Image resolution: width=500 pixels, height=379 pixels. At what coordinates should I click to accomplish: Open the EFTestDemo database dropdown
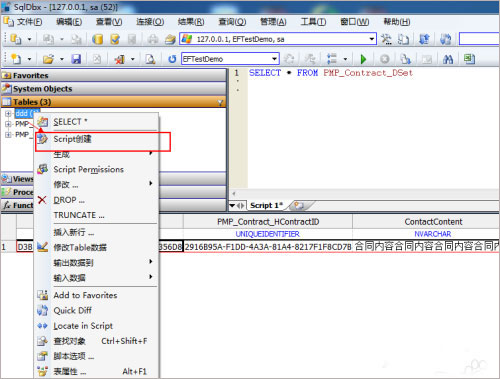tap(274, 59)
